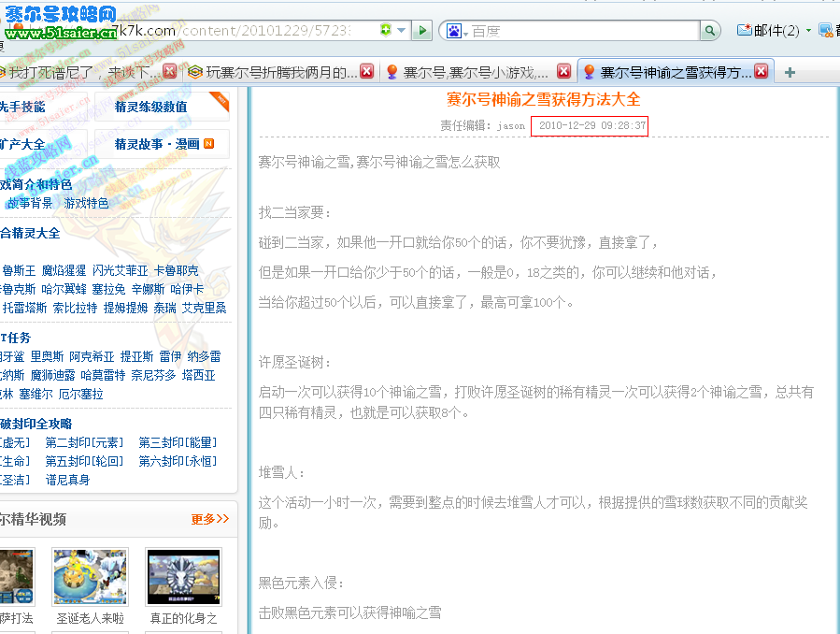Open the 精灵练级数值 link

(151, 107)
